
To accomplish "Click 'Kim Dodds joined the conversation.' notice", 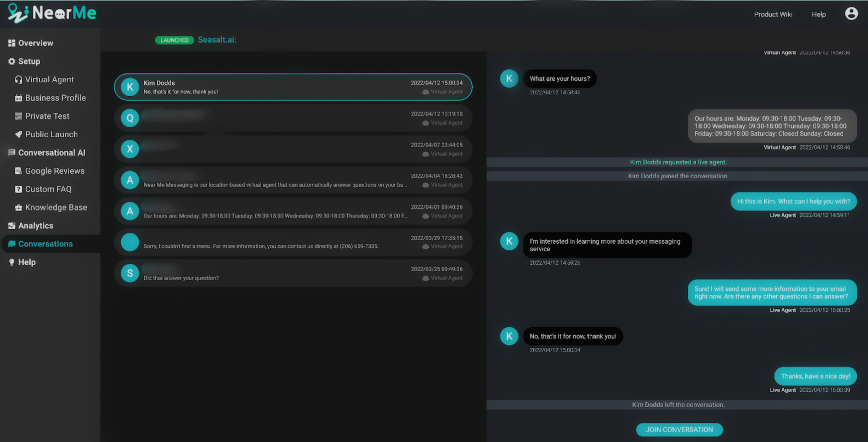I will (678, 176).
